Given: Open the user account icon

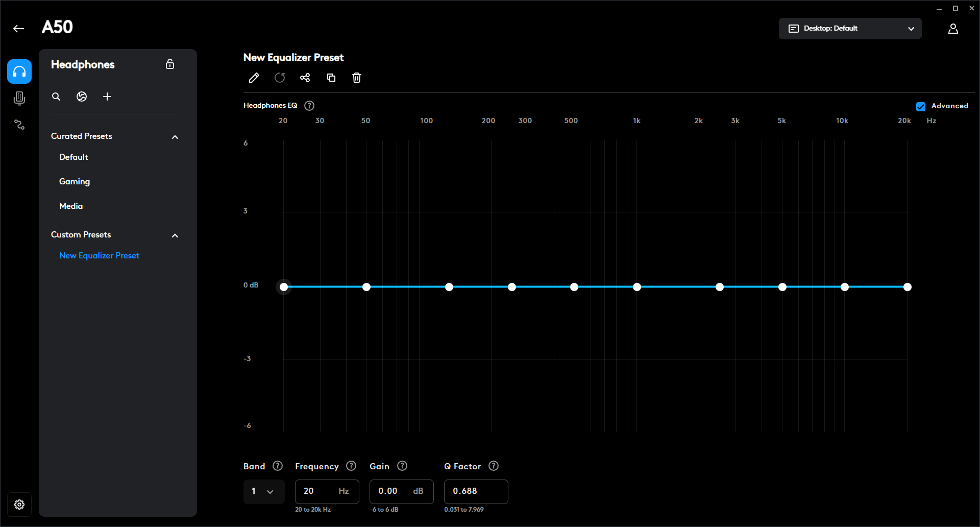Looking at the screenshot, I should [x=953, y=29].
